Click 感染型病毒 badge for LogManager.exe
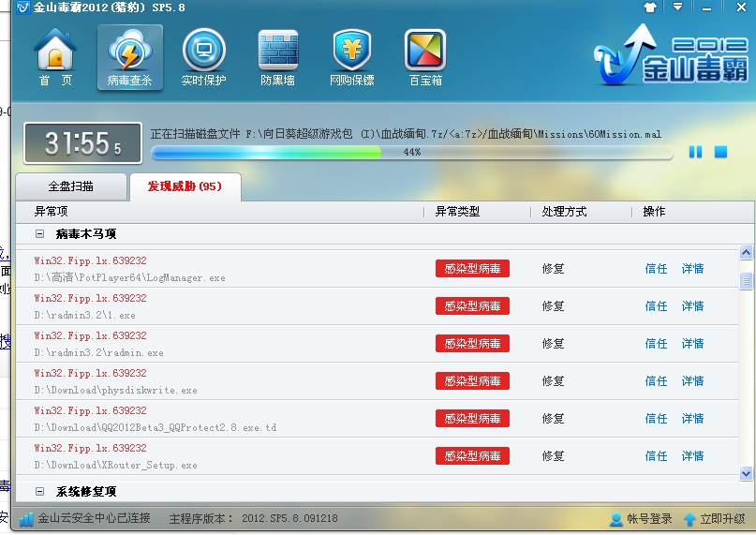This screenshot has width=756, height=535. 472,269
